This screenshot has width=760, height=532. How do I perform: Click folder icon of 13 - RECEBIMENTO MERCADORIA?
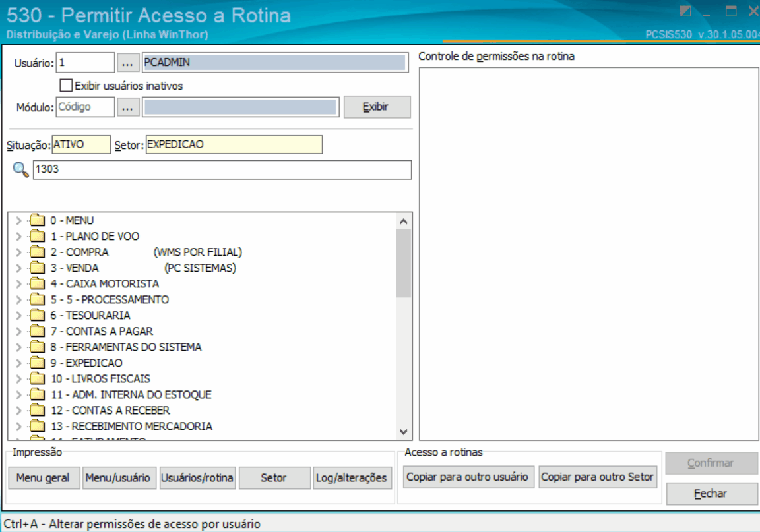(x=37, y=427)
